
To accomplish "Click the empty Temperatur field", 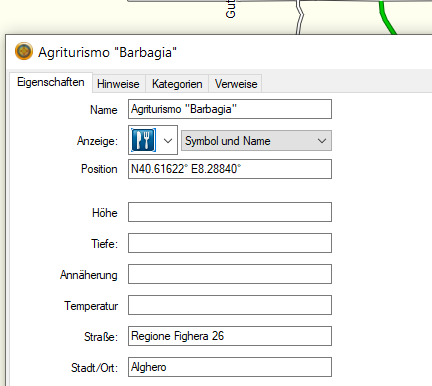I will coord(230,305).
